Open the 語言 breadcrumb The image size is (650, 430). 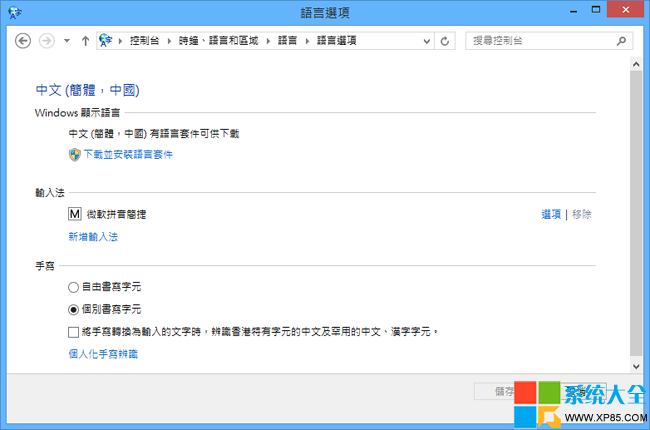[287, 41]
